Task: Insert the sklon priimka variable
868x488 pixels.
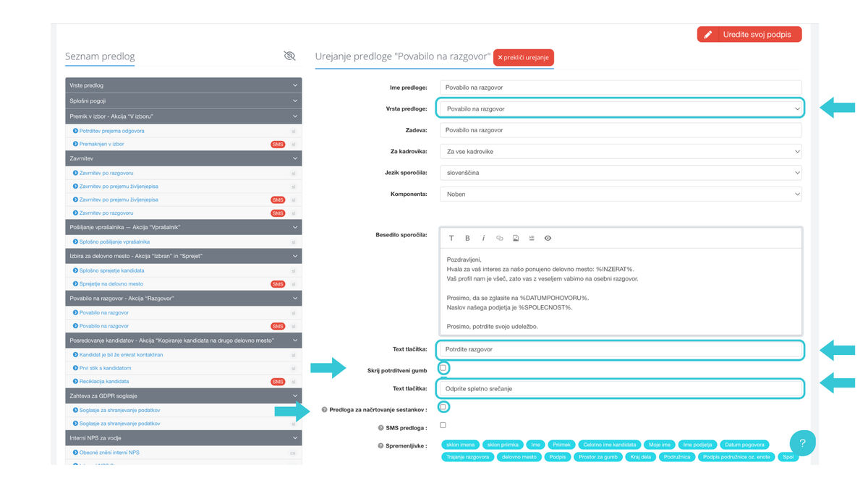Action: [x=503, y=445]
